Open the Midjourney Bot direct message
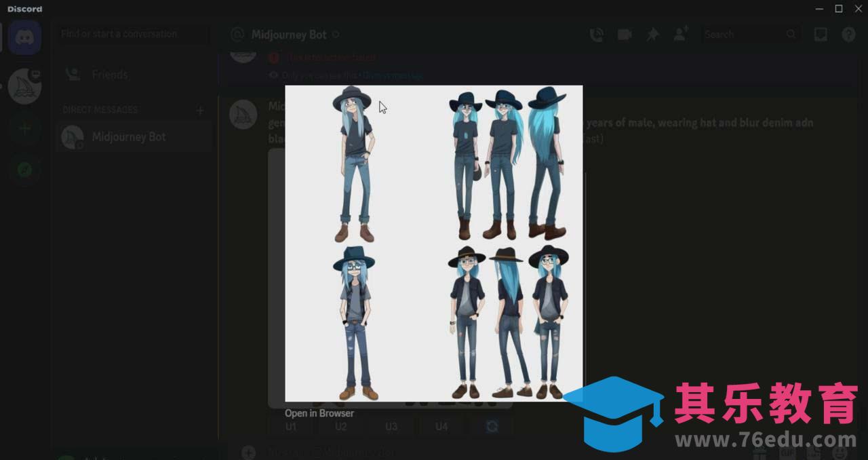 pos(129,137)
